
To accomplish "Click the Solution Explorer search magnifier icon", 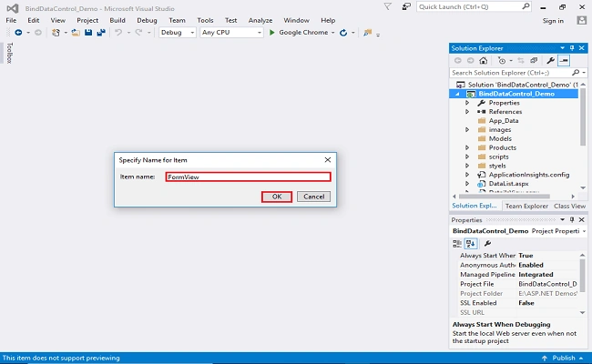I will (x=576, y=73).
